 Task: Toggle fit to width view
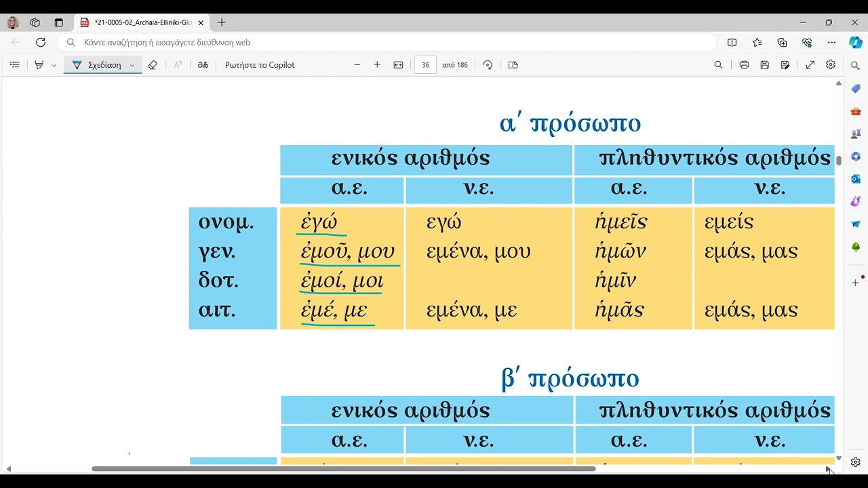(398, 65)
